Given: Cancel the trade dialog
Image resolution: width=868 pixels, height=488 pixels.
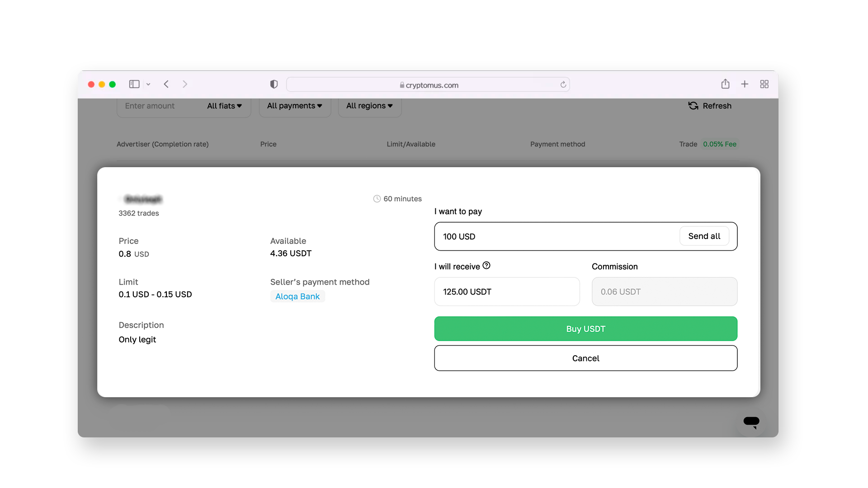Looking at the screenshot, I should point(585,358).
